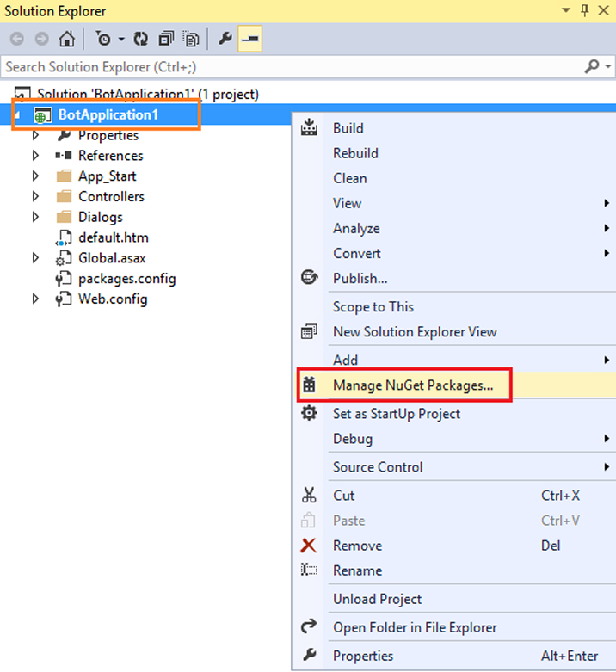
Task: Click the Properties node wrench icon
Action: [64, 135]
